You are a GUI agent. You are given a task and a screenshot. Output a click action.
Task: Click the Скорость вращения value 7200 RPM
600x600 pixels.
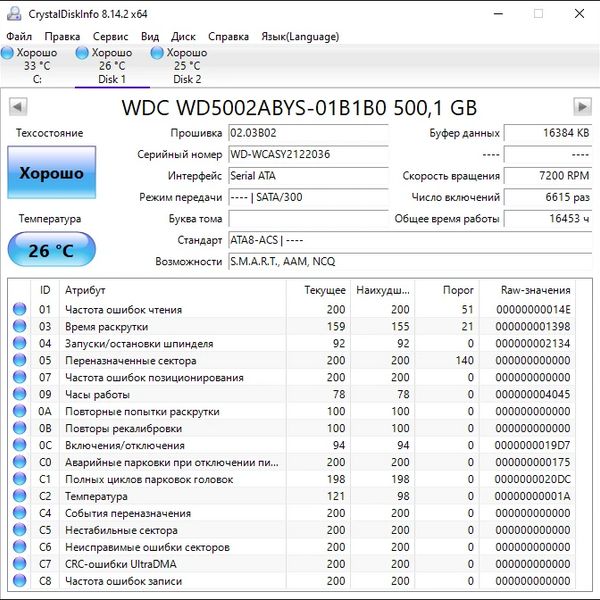tap(548, 176)
